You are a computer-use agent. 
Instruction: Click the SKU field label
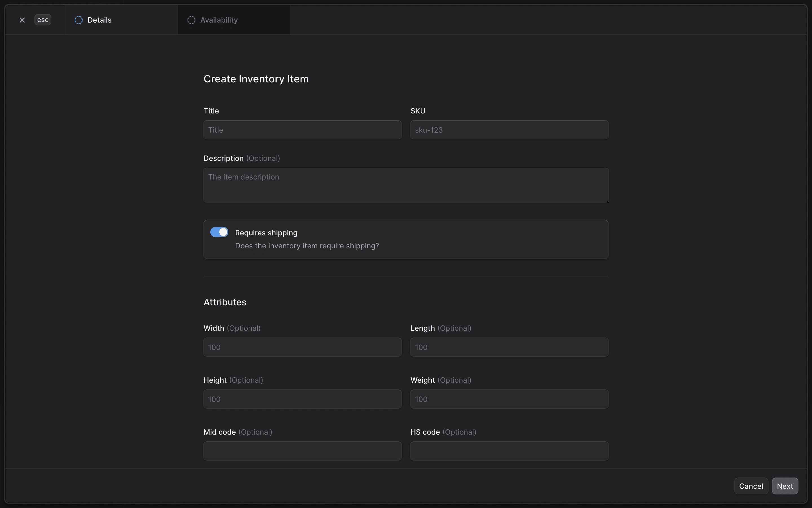click(x=418, y=111)
